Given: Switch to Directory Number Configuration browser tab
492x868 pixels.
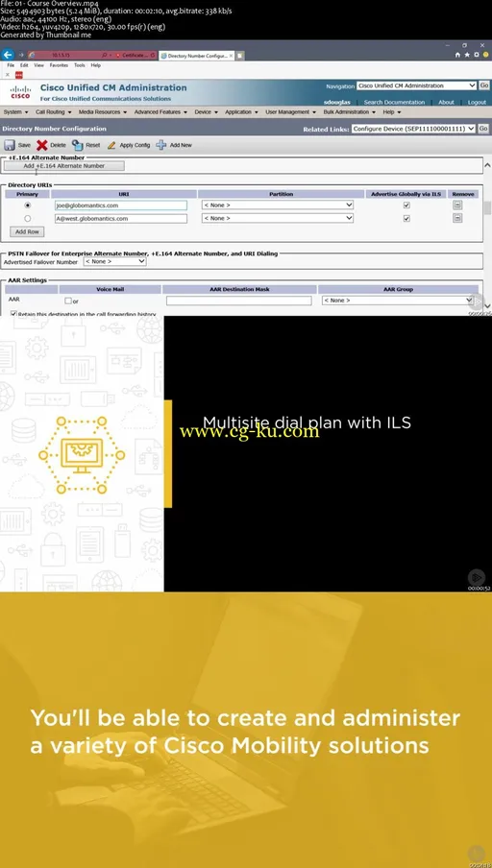Looking at the screenshot, I should 197,56.
